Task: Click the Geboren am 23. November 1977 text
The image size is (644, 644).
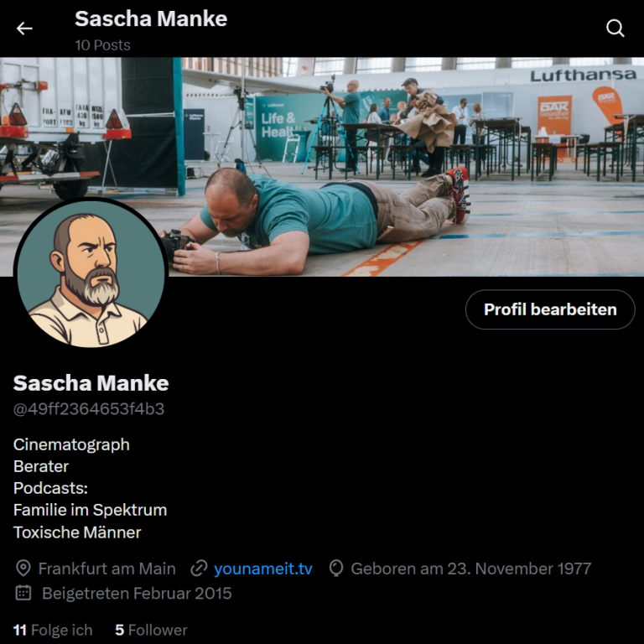Action: (470, 569)
